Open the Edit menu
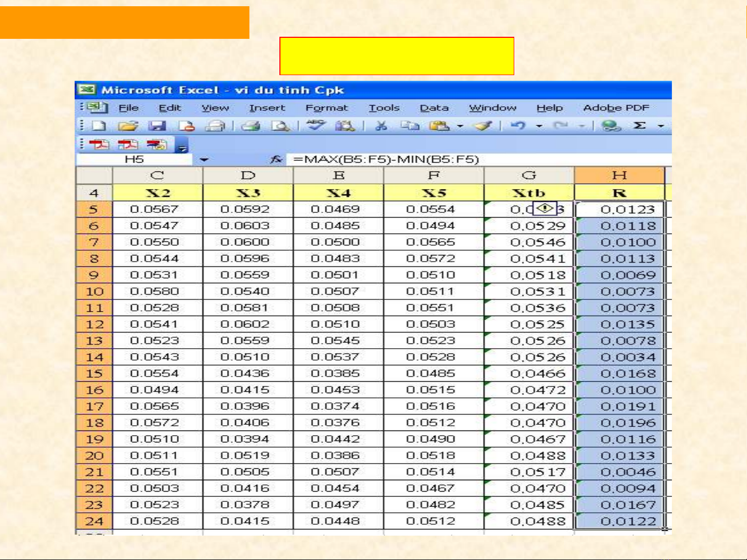The height and width of the screenshot is (560, 747). pyautogui.click(x=170, y=108)
